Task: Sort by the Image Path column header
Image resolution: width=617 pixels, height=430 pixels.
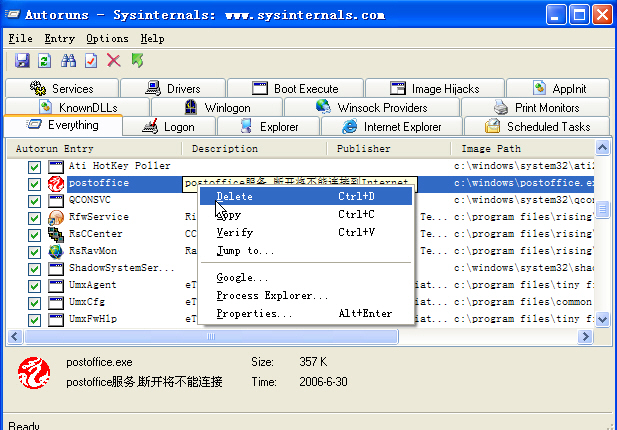Action: (523, 149)
